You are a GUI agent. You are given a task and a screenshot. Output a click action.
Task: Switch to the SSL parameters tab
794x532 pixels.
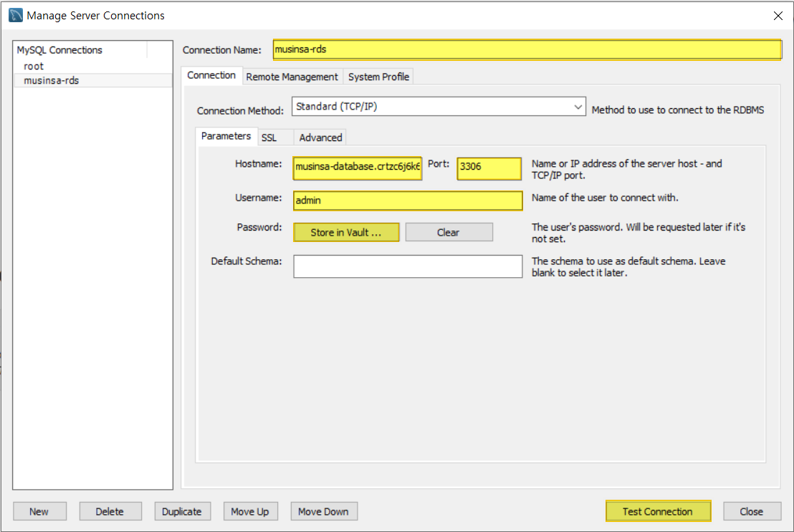[269, 137]
